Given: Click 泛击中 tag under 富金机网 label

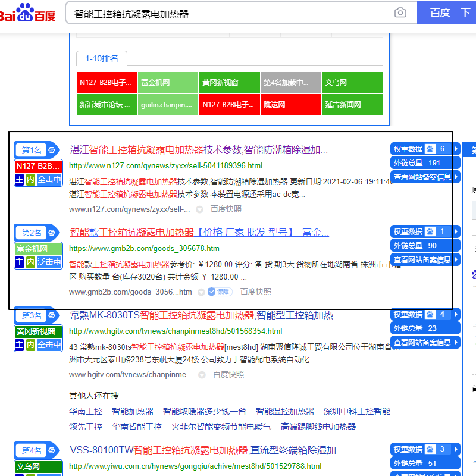Looking at the screenshot, I should (x=49, y=262).
